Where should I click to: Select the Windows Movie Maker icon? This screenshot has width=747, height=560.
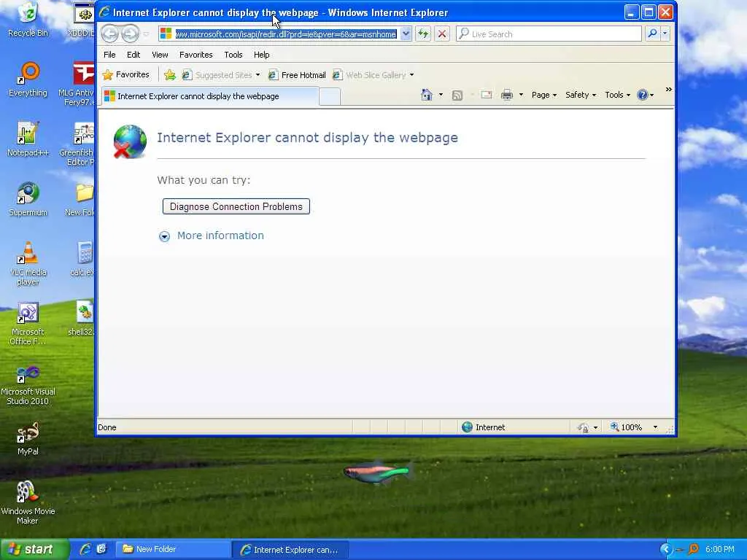click(x=28, y=503)
